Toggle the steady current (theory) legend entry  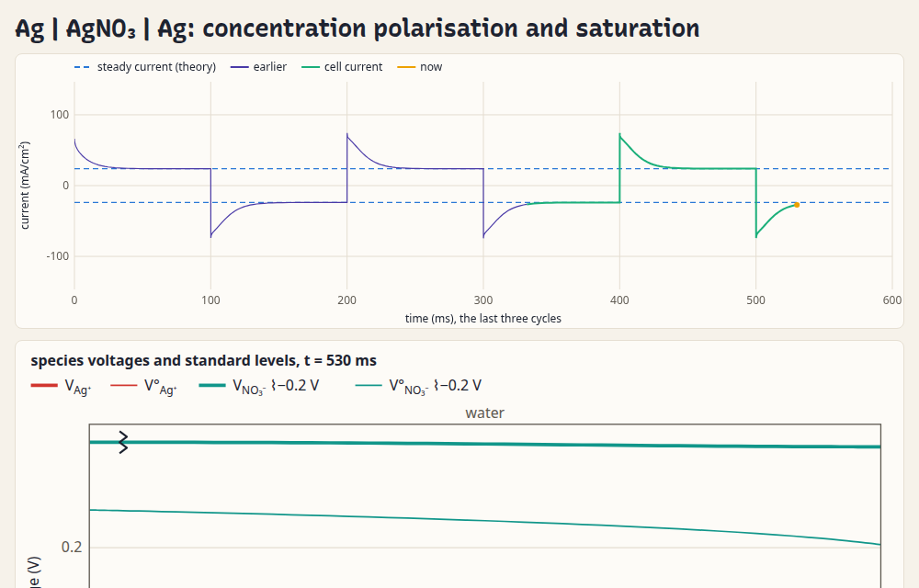click(145, 67)
